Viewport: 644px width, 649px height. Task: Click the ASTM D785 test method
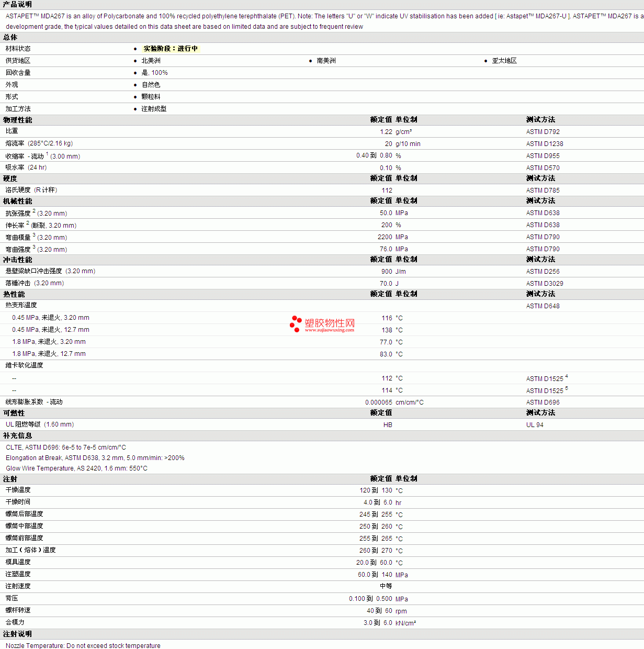click(543, 191)
